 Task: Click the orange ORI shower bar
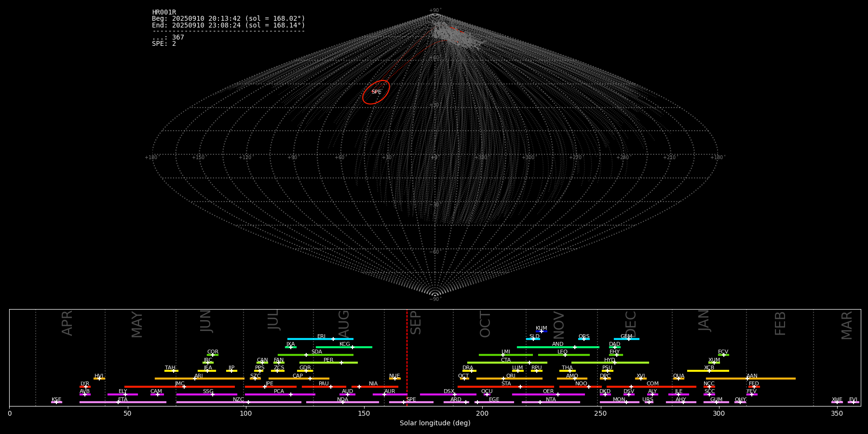point(509,379)
